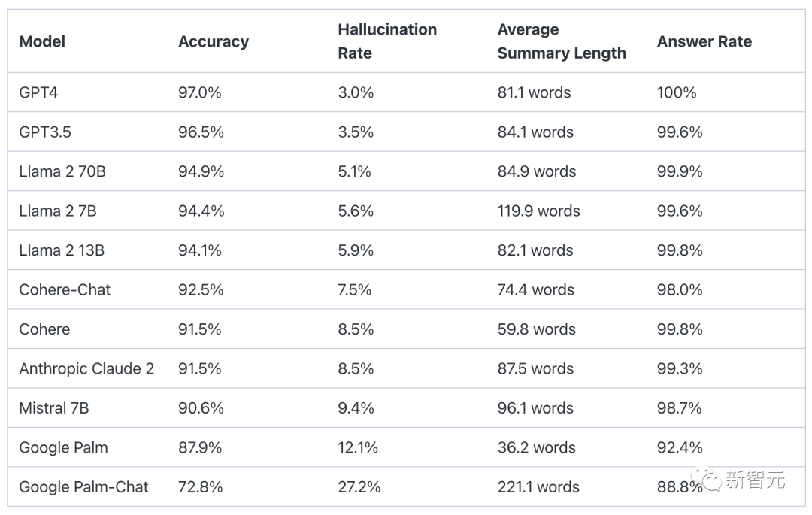Click the 97.0% accuracy value

[200, 92]
